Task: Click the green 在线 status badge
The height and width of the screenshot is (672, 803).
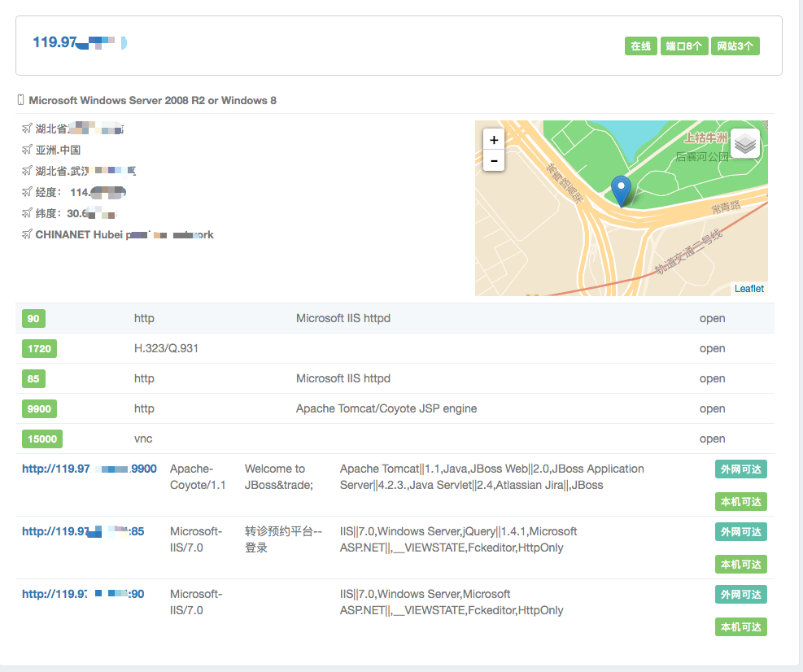Action: 641,46
